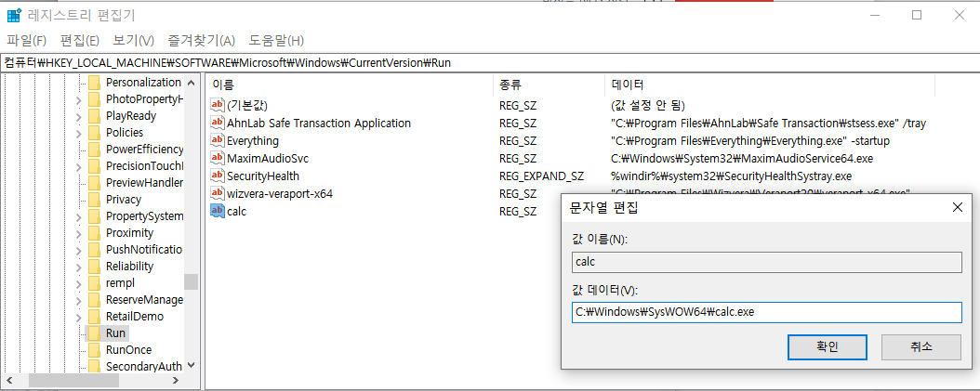Open the 도움말(H) menu
Screen dimensions: 980x391
[x=276, y=41]
